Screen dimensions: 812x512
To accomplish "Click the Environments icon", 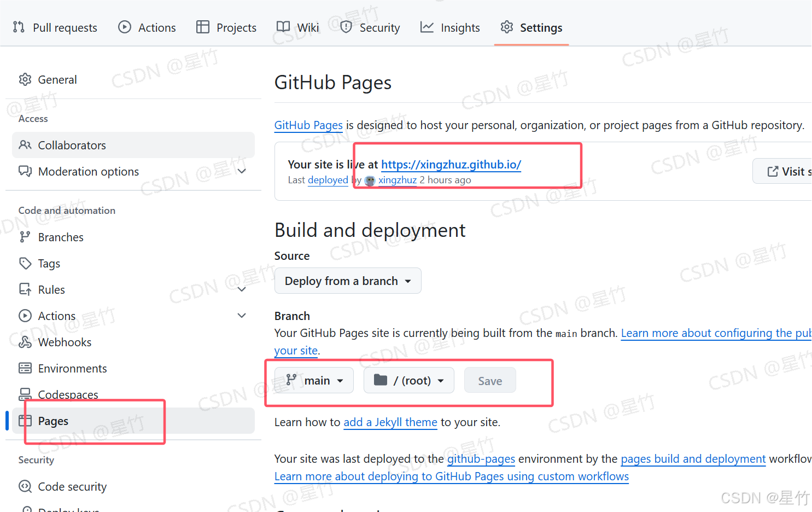I will (x=25, y=368).
